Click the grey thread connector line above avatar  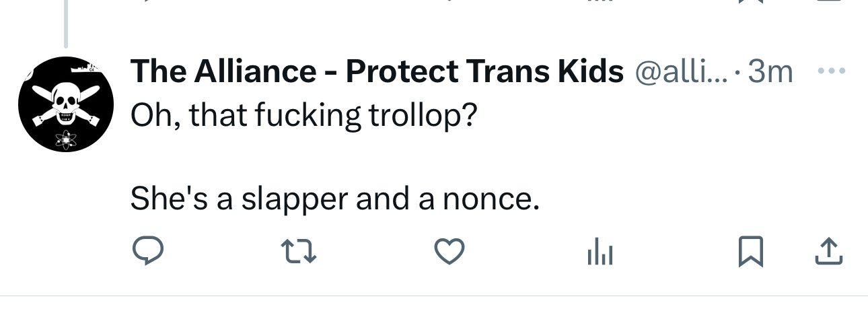pos(65,24)
